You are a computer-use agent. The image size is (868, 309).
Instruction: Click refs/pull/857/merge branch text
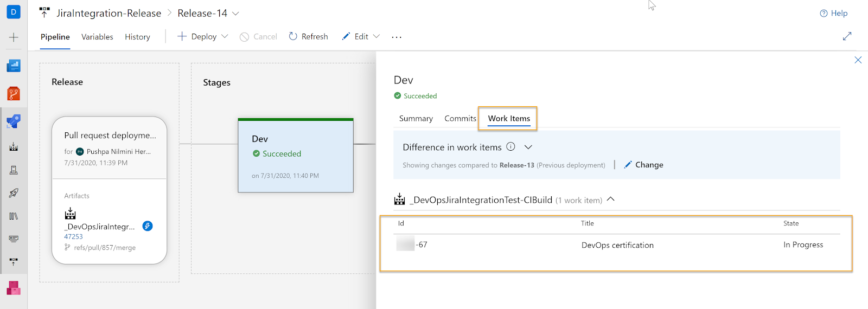105,247
